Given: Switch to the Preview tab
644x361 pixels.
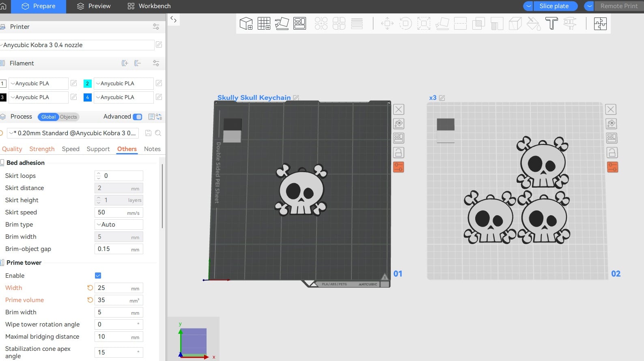Looking at the screenshot, I should pos(94,6).
